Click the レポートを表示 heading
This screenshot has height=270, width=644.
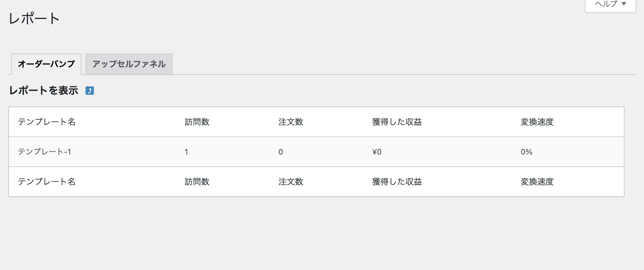coord(44,90)
